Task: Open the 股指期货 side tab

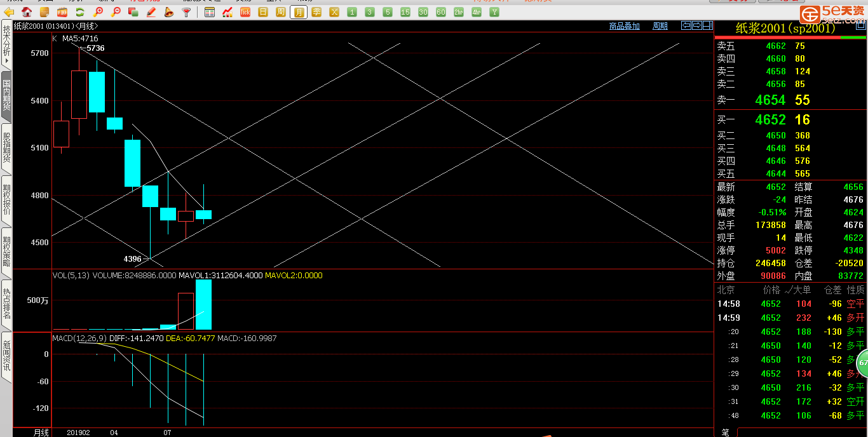Action: click(x=6, y=149)
